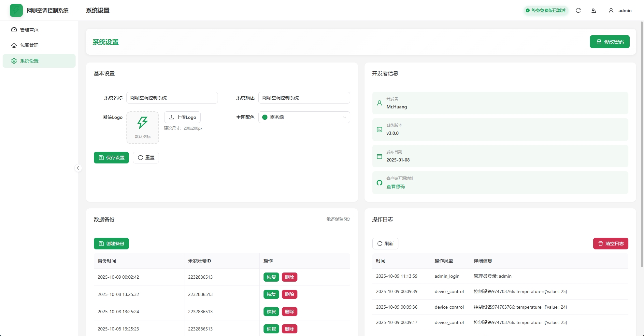Click the 保存设置 button

tap(111, 157)
